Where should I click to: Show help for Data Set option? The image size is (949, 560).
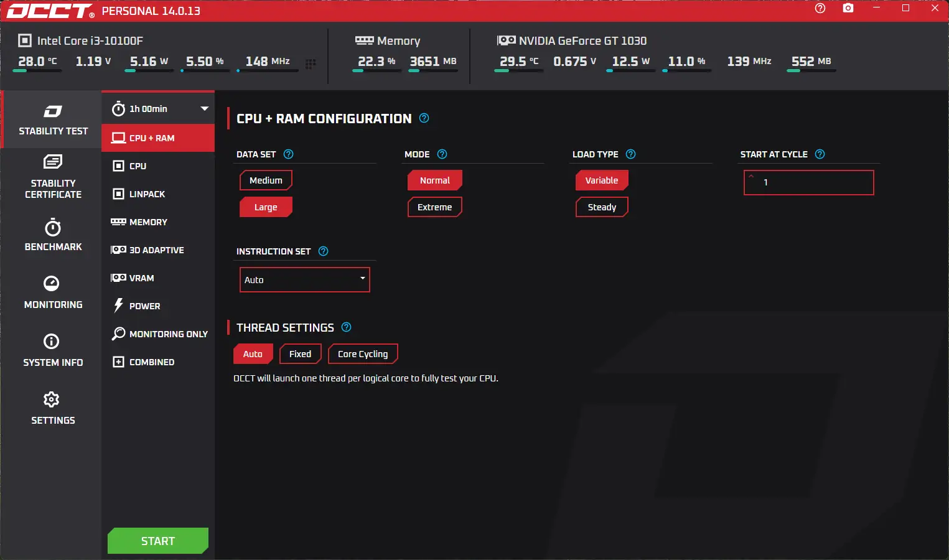tap(288, 154)
